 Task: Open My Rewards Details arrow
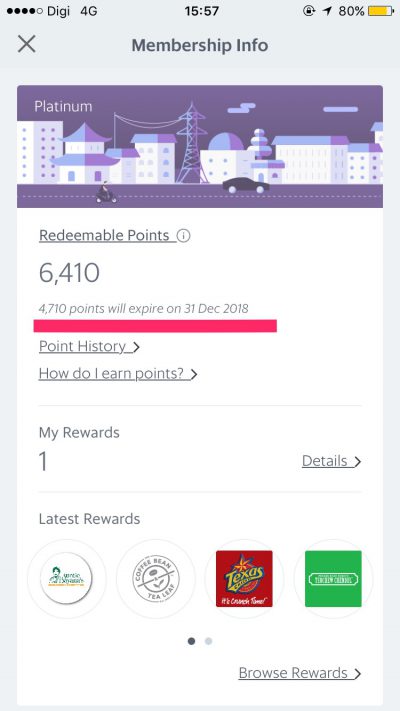coord(358,462)
